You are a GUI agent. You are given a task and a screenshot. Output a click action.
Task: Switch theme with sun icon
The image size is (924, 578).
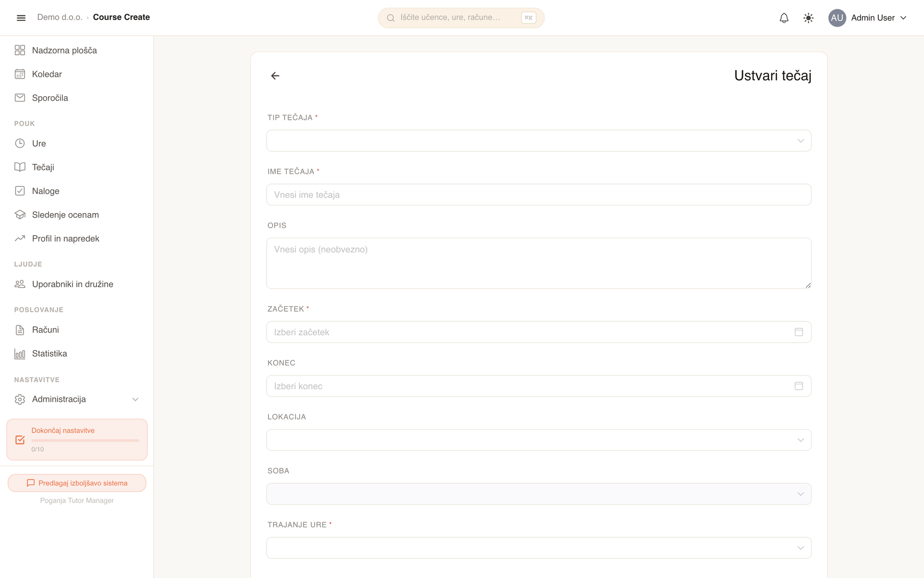click(808, 18)
